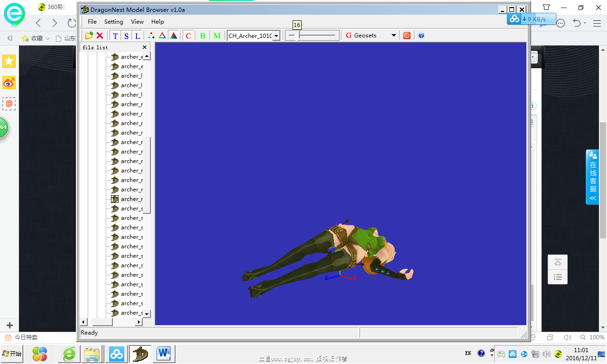The height and width of the screenshot is (364, 607).
Task: Click the blue help question mark icon
Action: pos(421,36)
